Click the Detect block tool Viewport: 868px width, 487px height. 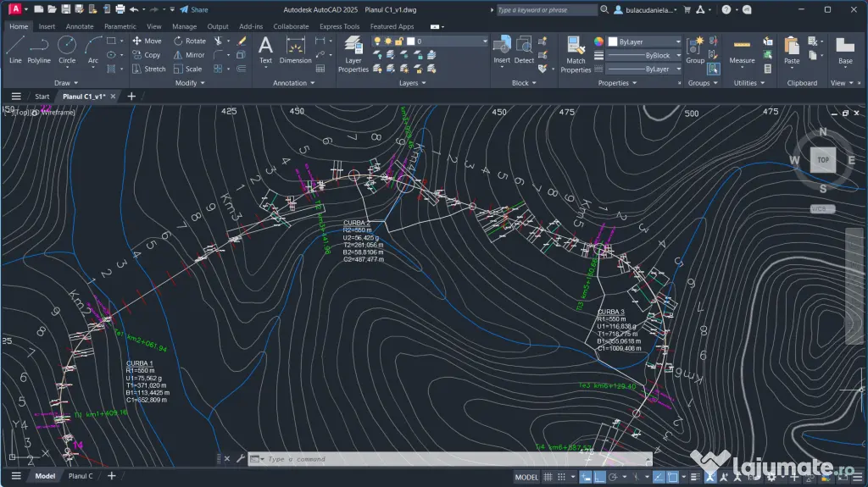click(x=524, y=50)
